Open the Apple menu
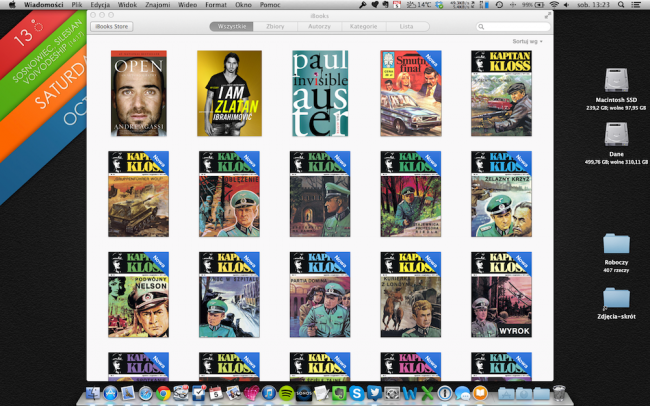Image resolution: width=650 pixels, height=406 pixels. coord(12,5)
